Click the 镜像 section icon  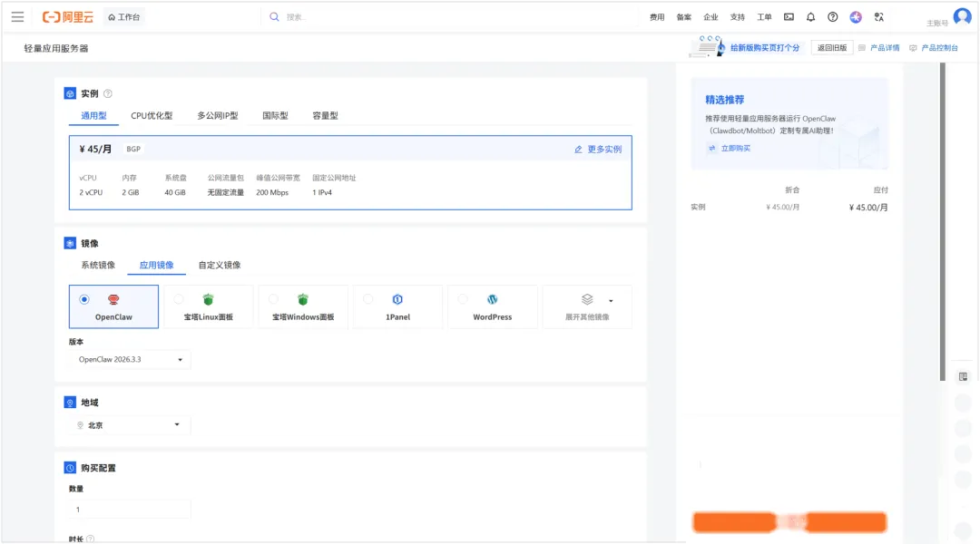(70, 244)
